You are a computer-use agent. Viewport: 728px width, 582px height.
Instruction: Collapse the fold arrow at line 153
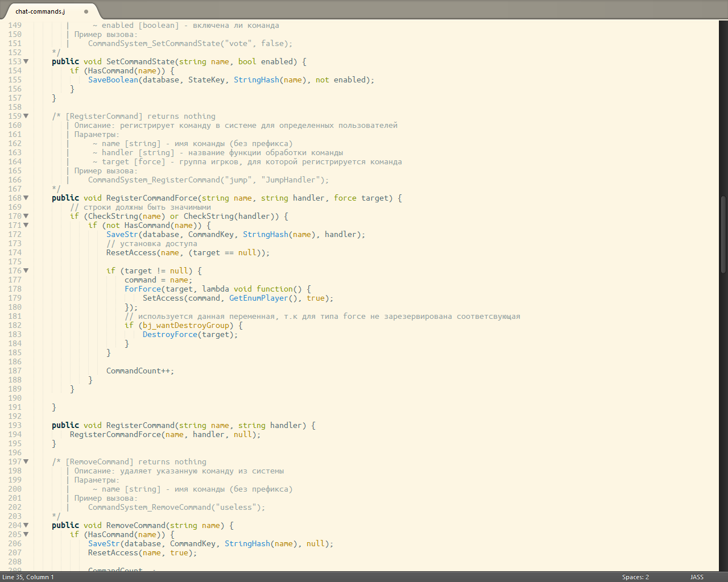click(26, 61)
